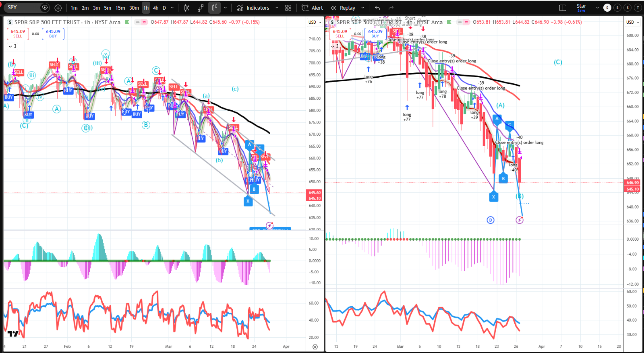
Task: Click the undo arrow icon
Action: [377, 8]
